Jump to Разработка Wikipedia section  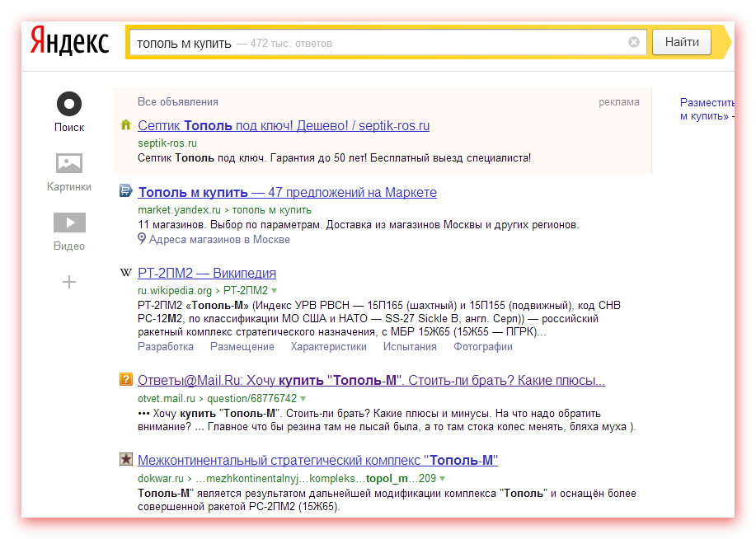point(166,347)
